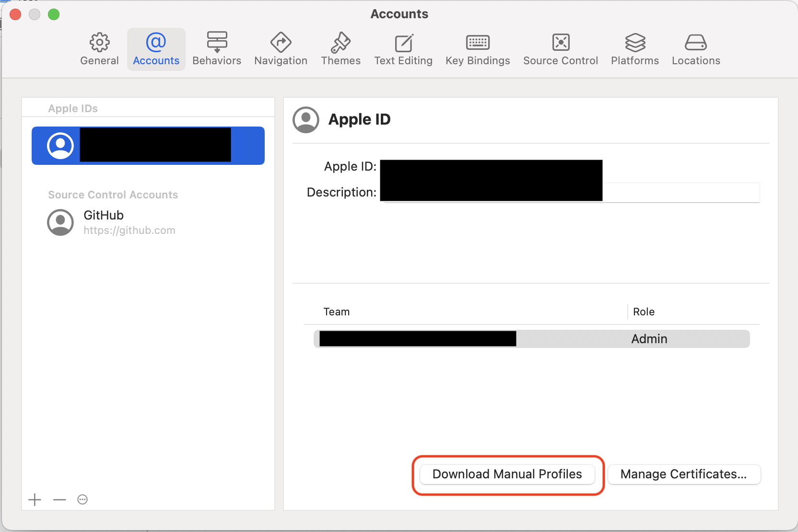The image size is (798, 532).
Task: Click Download Manual Profiles button
Action: [x=507, y=474]
